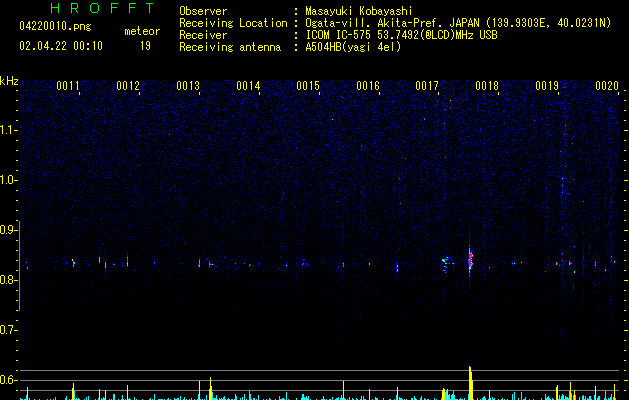Click the Receiver field label

203,35
